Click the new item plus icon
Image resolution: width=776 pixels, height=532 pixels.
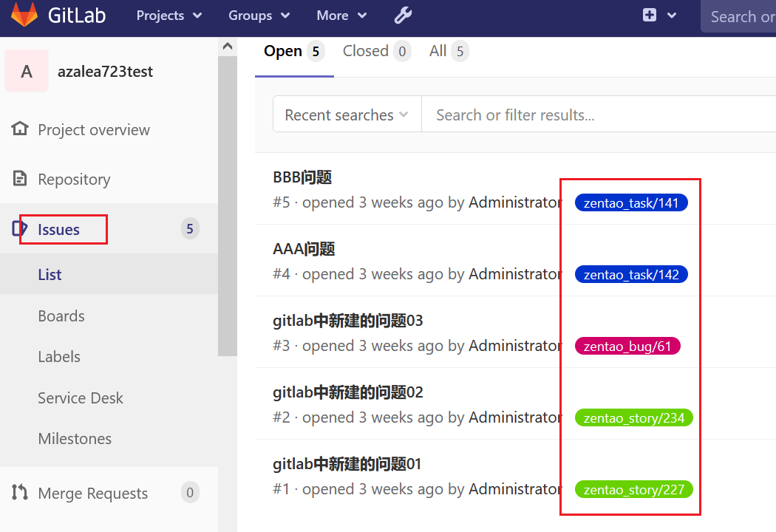(x=650, y=16)
